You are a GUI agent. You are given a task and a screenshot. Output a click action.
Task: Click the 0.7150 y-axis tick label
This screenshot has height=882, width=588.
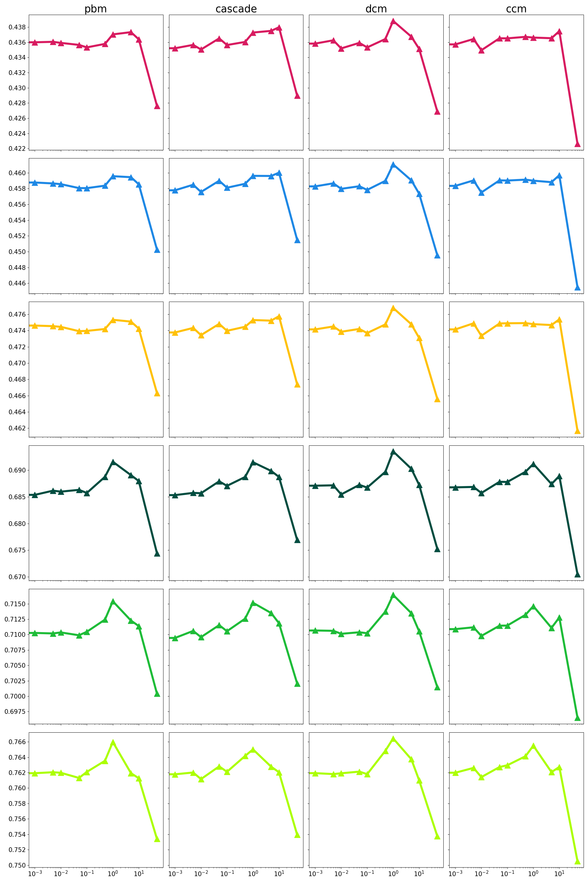point(15,604)
